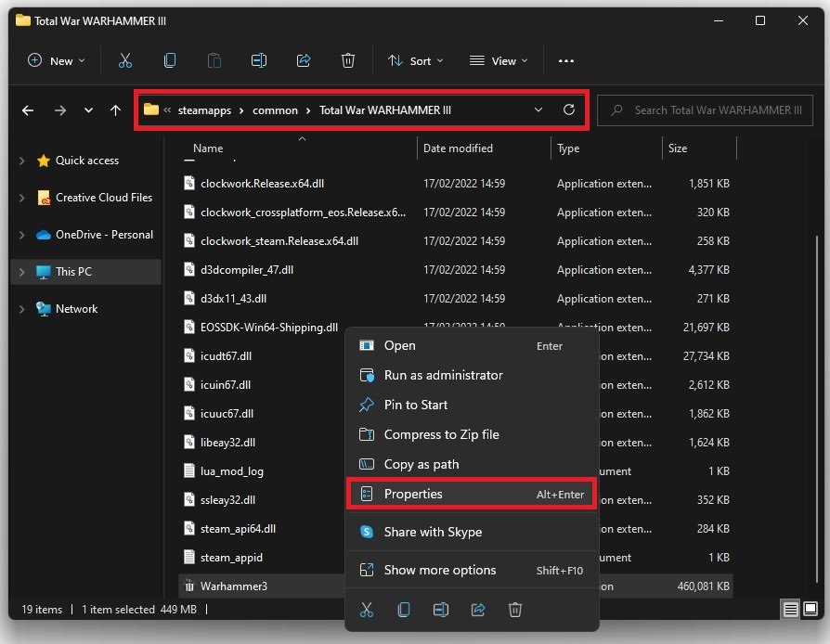Screen dimensions: 830x644
Task: Go up one folder level
Action: pos(115,110)
